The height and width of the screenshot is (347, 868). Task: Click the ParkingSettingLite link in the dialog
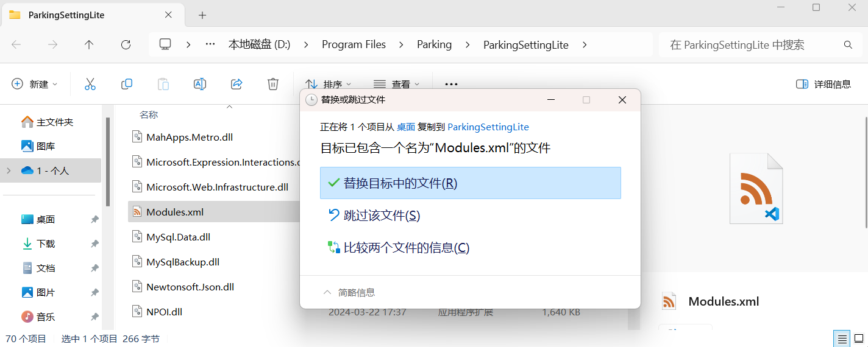point(488,127)
